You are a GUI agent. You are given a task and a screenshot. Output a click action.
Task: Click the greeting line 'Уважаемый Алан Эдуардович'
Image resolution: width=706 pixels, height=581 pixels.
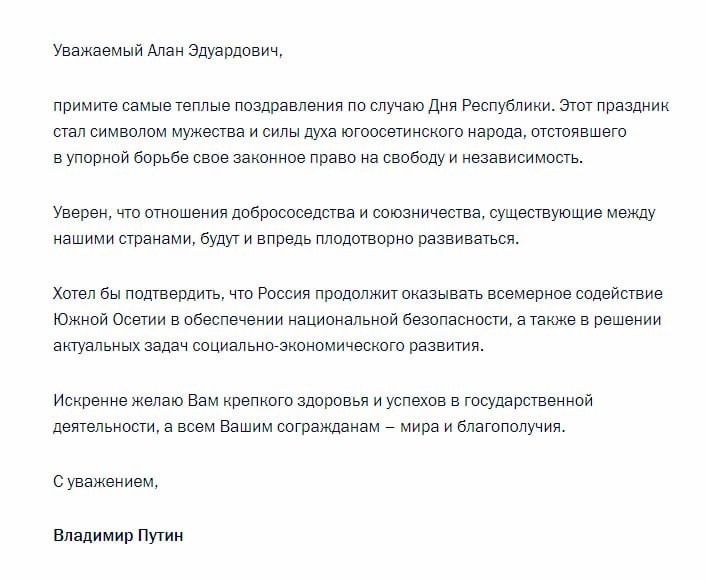166,51
